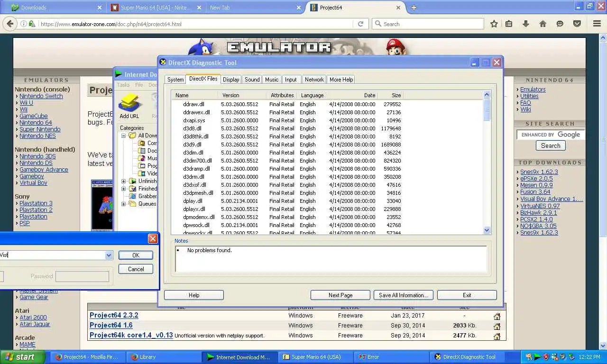Image resolution: width=607 pixels, height=364 pixels.
Task: Select the Music category folder icon in IDM
Action: coord(141,158)
